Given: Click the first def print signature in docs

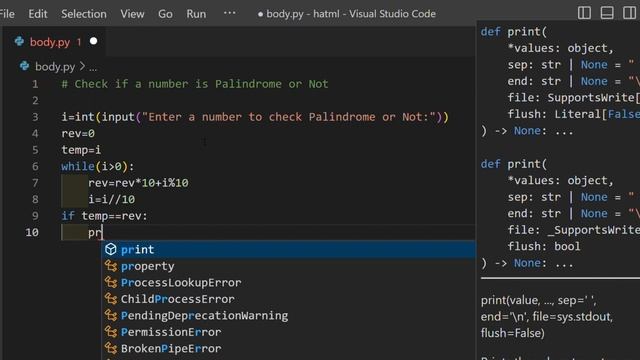Looking at the screenshot, I should tap(514, 32).
